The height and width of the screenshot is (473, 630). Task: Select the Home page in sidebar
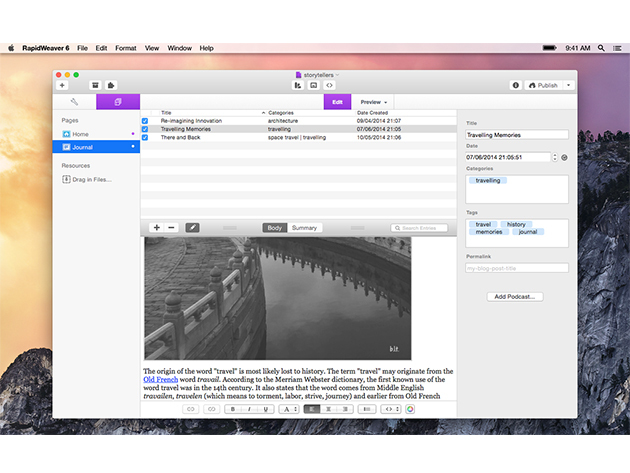pos(96,134)
